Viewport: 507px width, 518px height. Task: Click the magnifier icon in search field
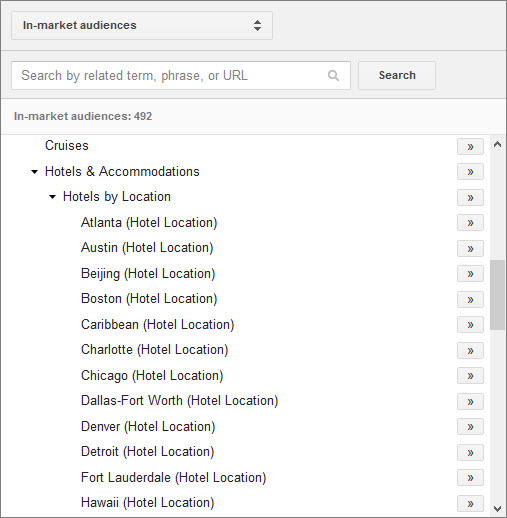click(333, 75)
